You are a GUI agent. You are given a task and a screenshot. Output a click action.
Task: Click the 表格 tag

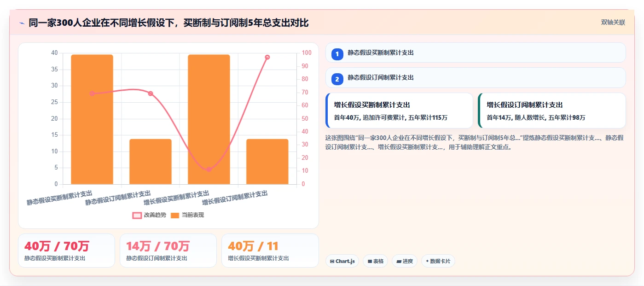[375, 261]
